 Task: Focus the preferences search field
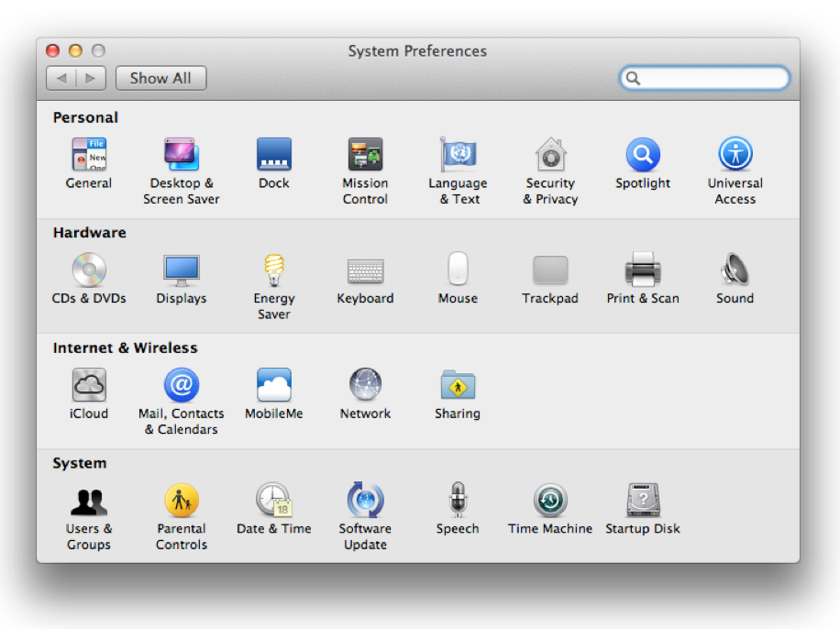point(704,78)
